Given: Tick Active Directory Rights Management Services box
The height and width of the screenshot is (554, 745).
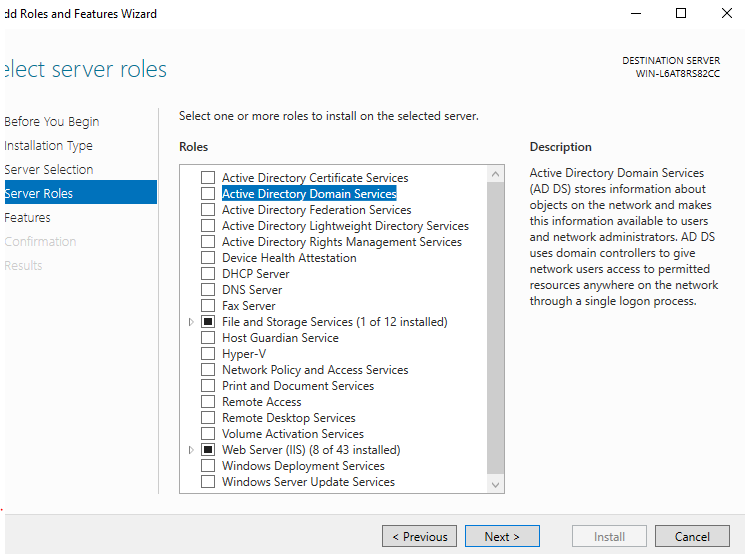Looking at the screenshot, I should pos(208,241).
